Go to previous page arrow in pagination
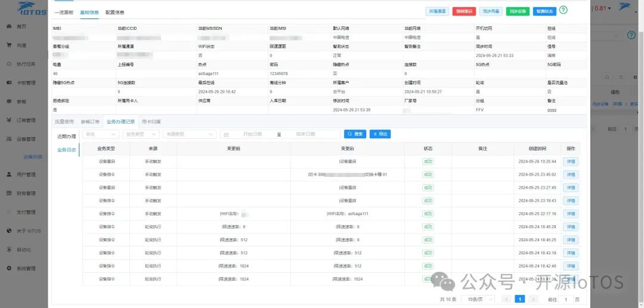 507,300
